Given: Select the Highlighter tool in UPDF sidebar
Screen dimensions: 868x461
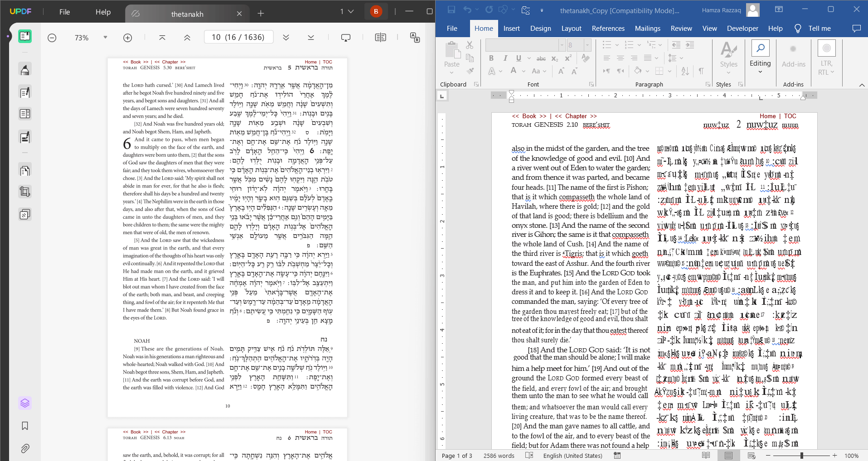Looking at the screenshot, I should coord(25,70).
